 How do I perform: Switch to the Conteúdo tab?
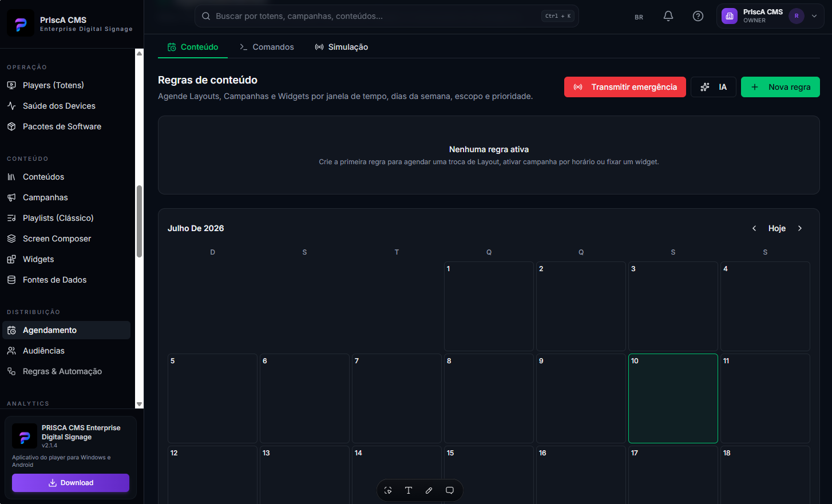(193, 47)
